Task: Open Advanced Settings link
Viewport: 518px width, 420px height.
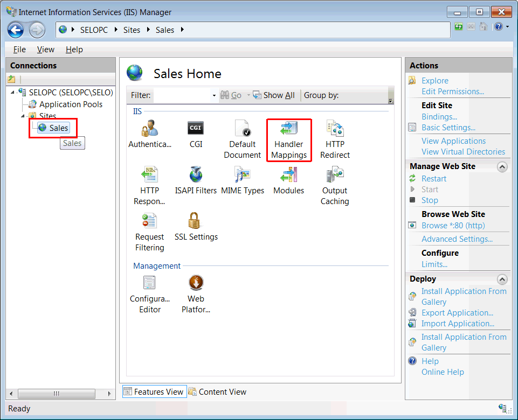Action: (457, 239)
